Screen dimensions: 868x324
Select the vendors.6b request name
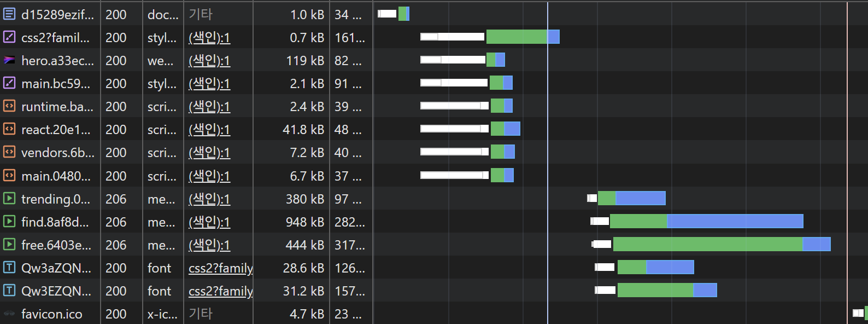pos(58,153)
